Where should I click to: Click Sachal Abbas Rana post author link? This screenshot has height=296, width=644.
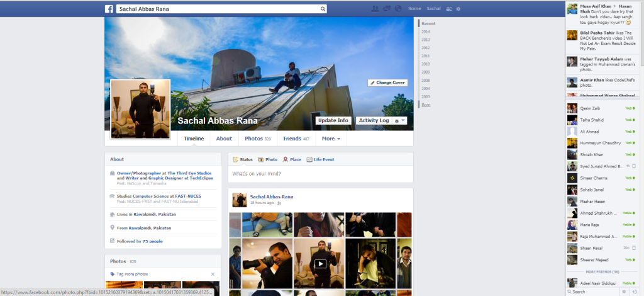pyautogui.click(x=272, y=197)
